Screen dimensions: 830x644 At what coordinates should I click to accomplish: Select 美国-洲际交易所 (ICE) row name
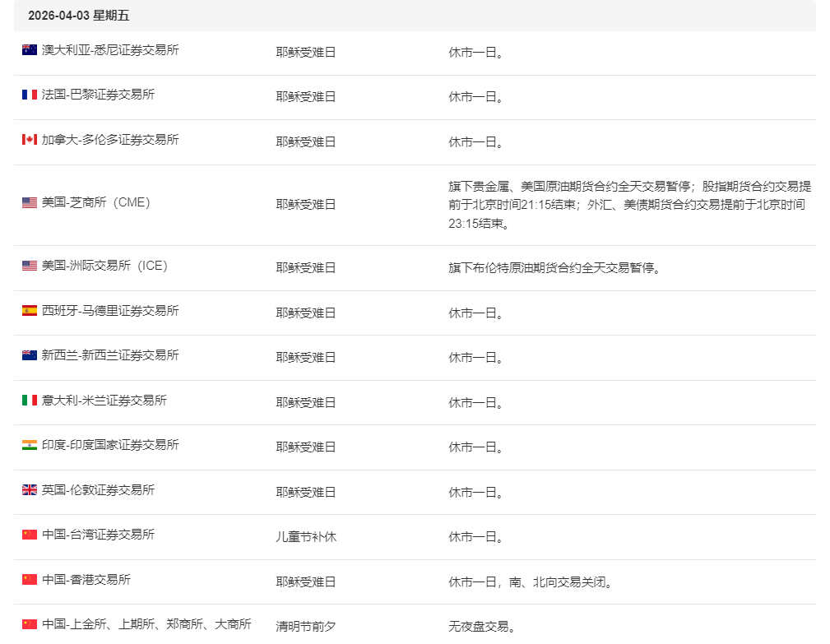coord(104,265)
